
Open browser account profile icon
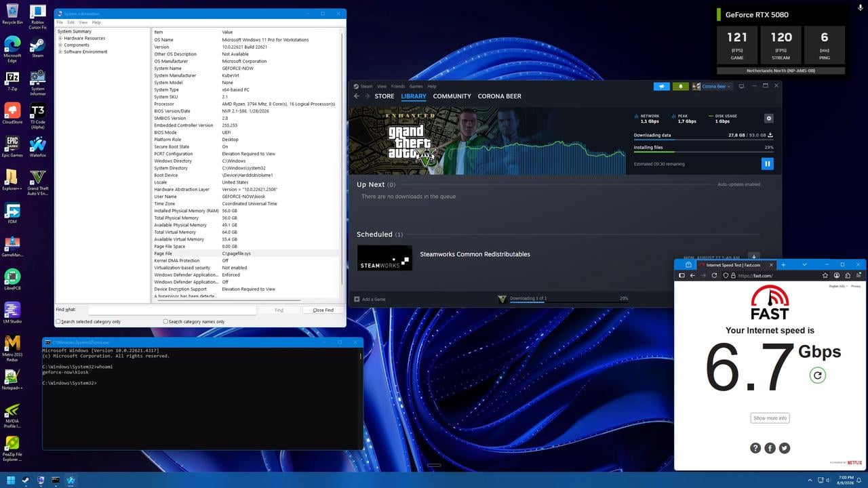point(837,276)
